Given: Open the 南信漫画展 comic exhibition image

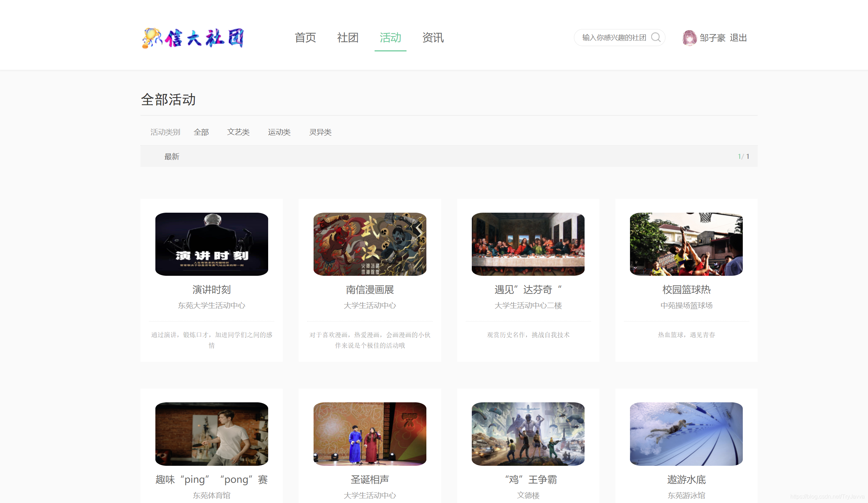Looking at the screenshot, I should click(370, 244).
